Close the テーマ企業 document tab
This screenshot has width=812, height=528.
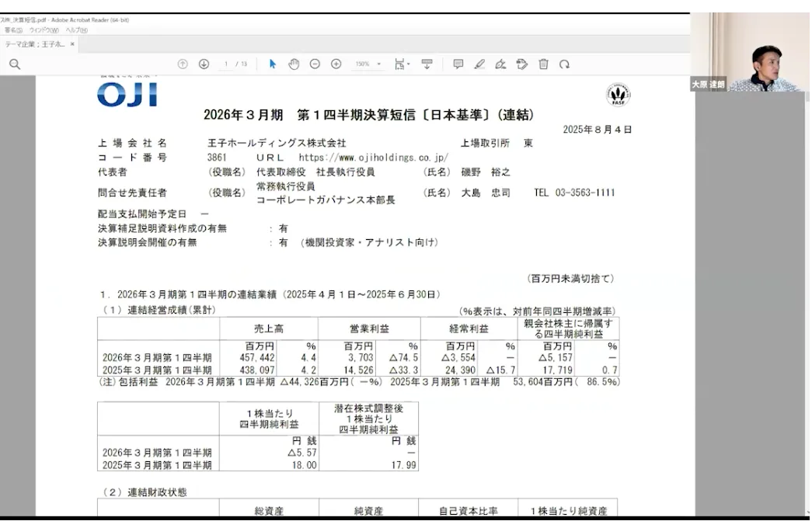(72, 44)
